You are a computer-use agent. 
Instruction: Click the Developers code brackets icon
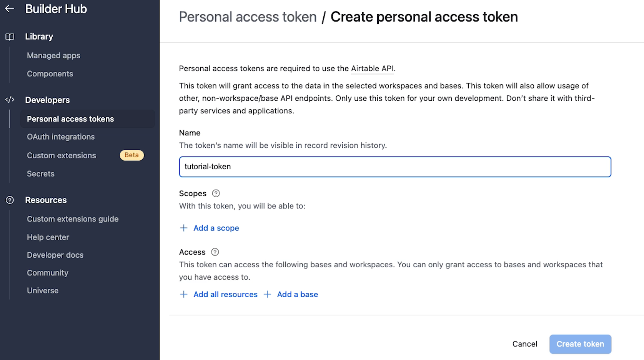pos(10,100)
